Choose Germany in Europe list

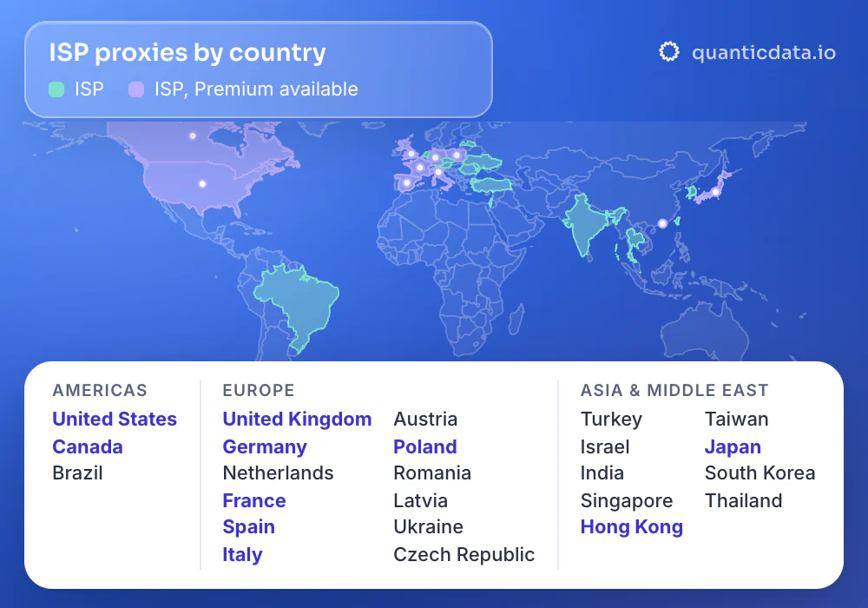265,446
